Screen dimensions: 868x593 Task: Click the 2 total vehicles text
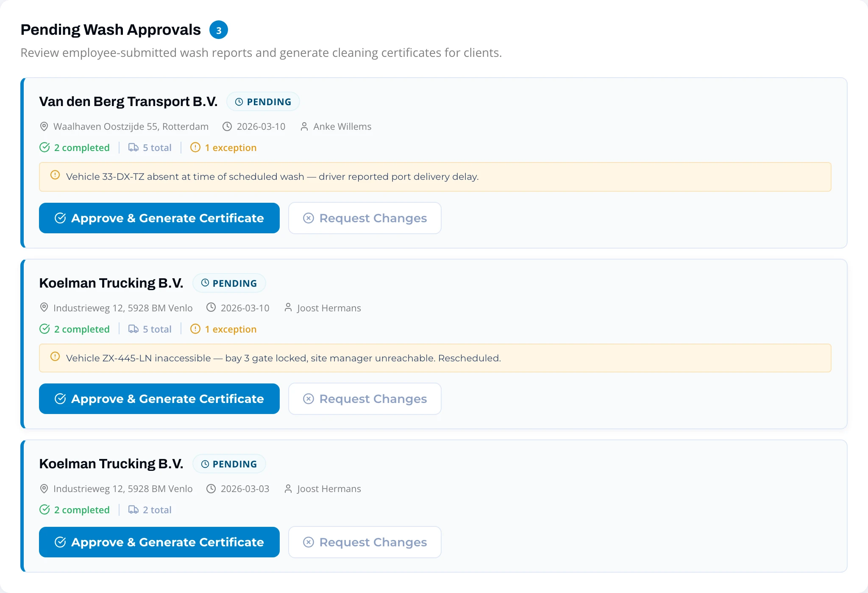tap(157, 510)
